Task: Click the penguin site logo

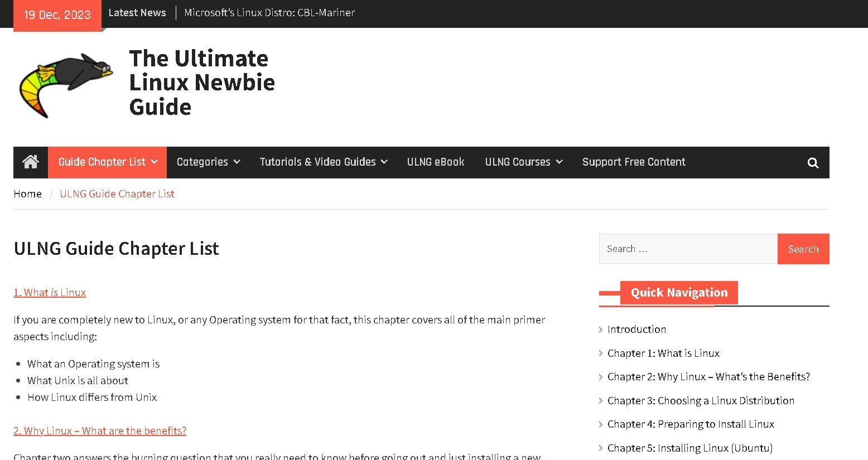Action: [66, 84]
